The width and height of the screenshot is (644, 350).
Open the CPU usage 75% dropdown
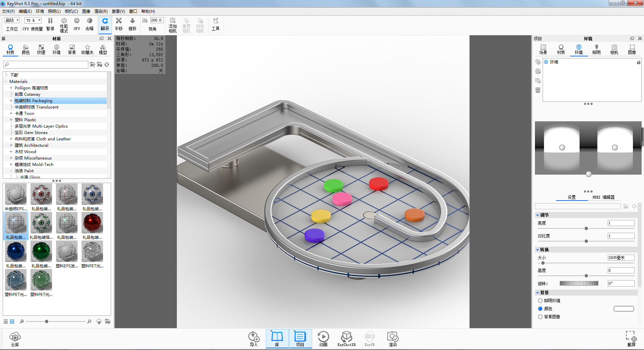tap(33, 20)
